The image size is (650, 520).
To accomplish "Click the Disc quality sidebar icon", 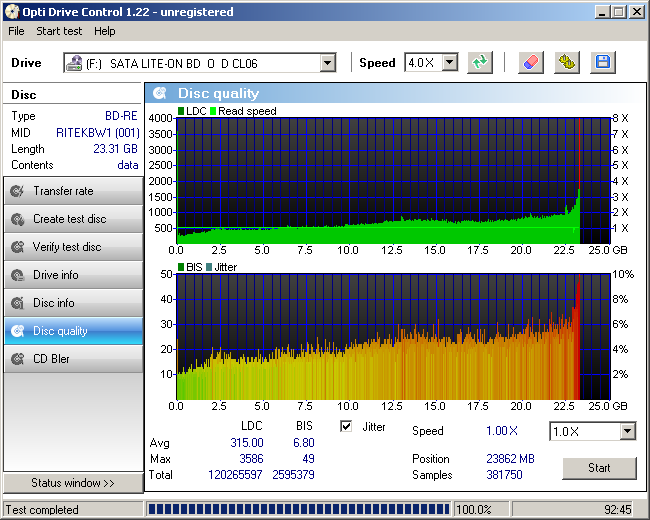I will pyautogui.click(x=17, y=331).
